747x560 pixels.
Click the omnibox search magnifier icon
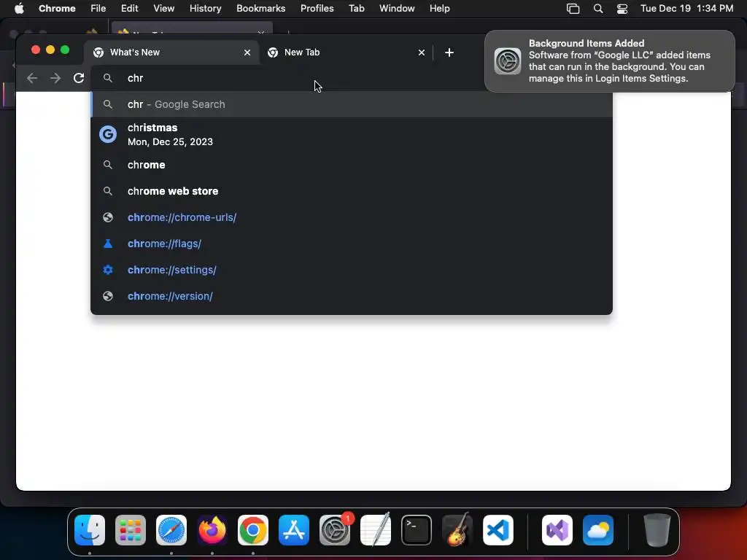(108, 78)
